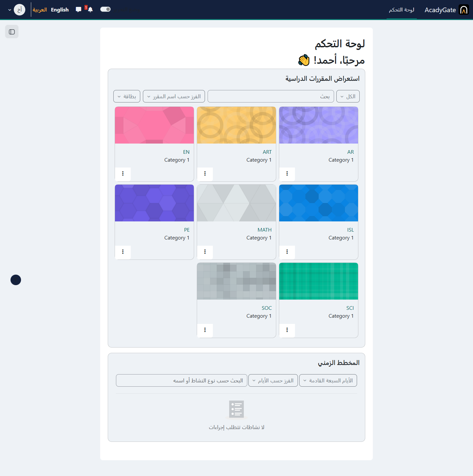Open the ISL course link

pyautogui.click(x=350, y=230)
